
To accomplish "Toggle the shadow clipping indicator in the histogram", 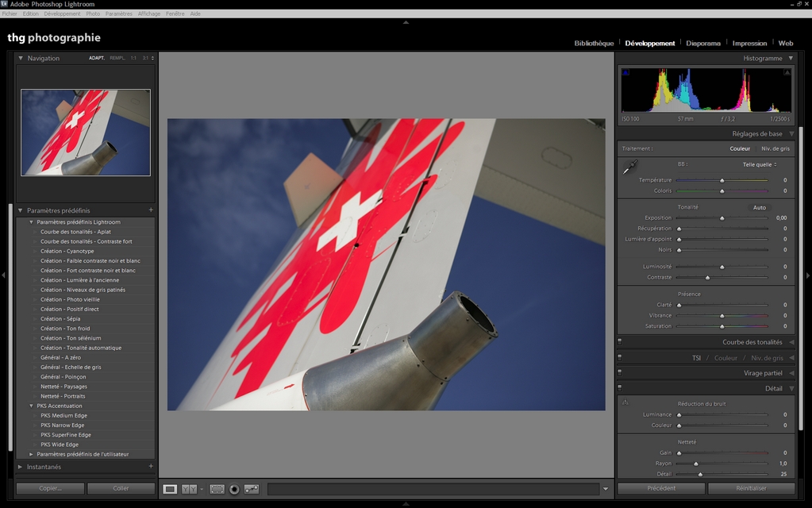I will (625, 72).
